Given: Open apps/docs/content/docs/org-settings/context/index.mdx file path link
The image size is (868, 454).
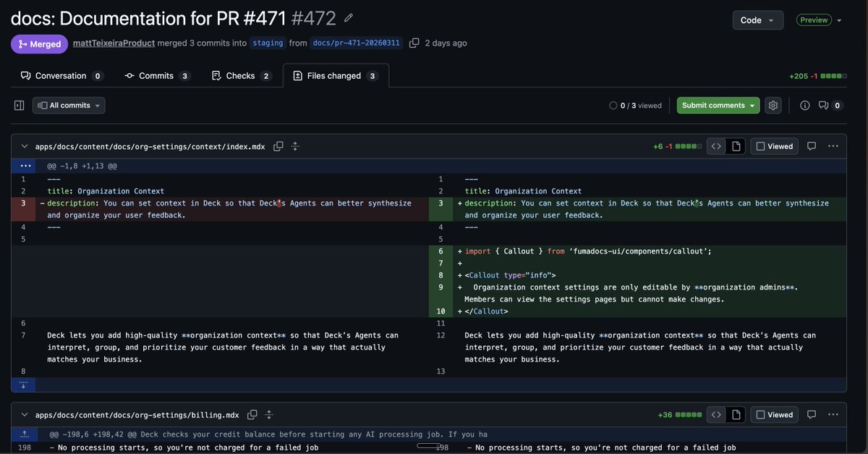Looking at the screenshot, I should pyautogui.click(x=150, y=146).
